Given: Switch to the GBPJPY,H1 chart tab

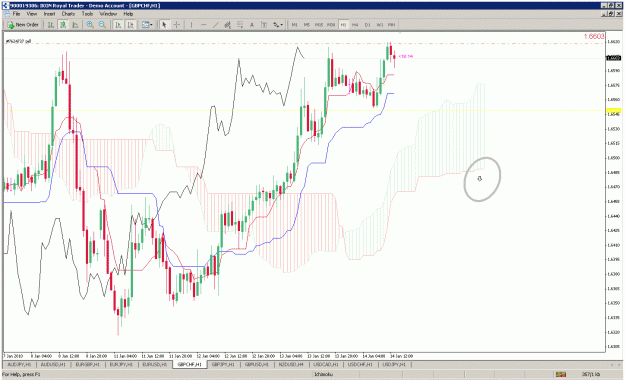Looking at the screenshot, I should 223,364.
